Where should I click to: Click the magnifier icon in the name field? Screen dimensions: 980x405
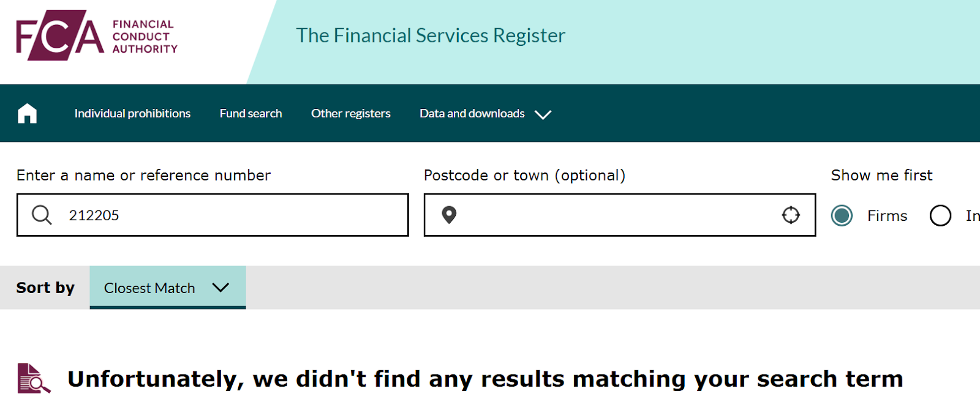(x=42, y=215)
